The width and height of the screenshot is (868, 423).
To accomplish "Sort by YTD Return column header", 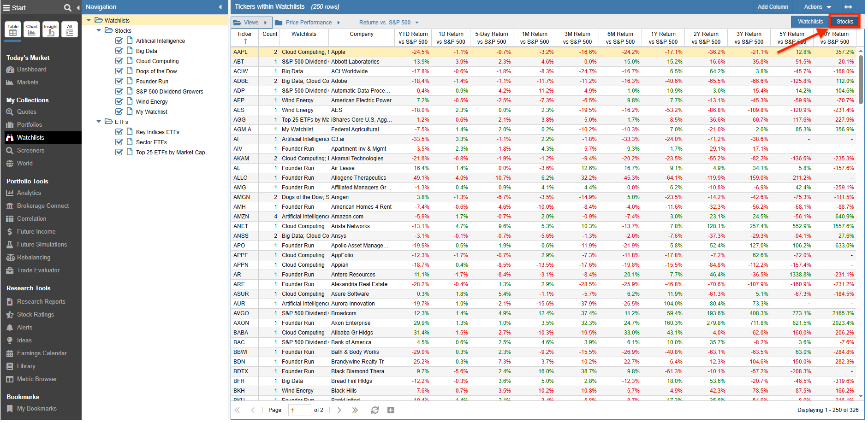I will 413,38.
